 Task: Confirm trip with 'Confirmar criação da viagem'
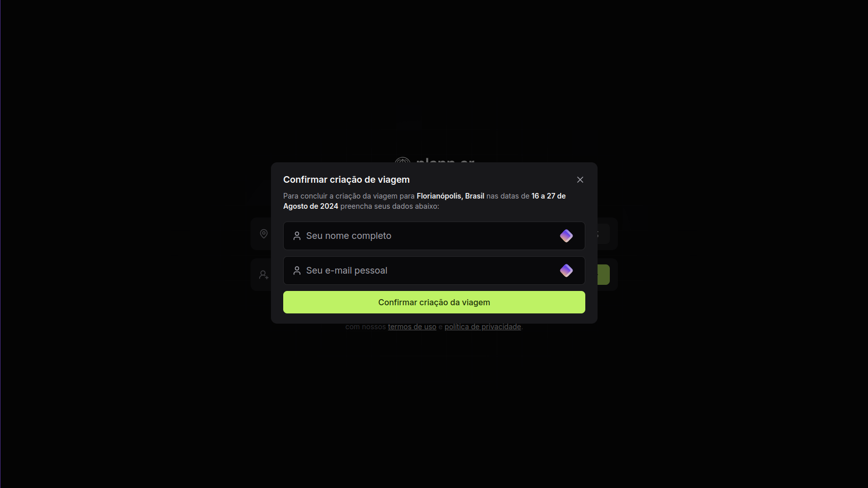pyautogui.click(x=434, y=302)
